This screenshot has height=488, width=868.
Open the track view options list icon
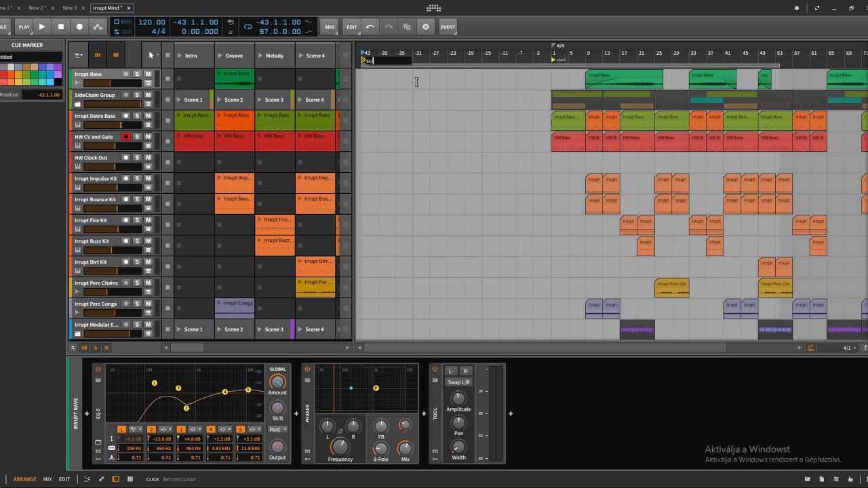[x=79, y=55]
